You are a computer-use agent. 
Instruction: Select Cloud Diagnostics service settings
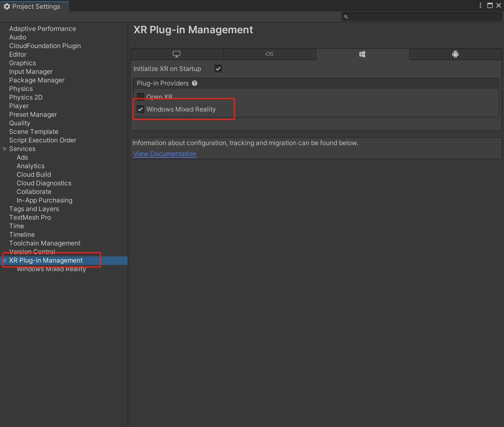coord(44,183)
